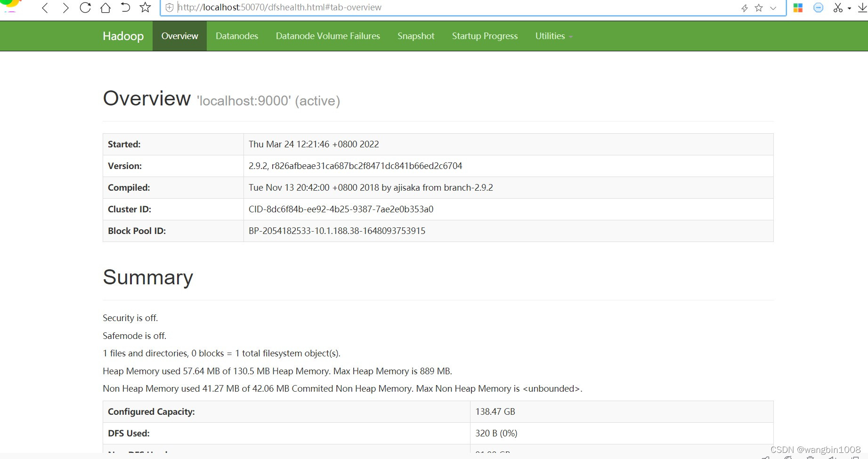The height and width of the screenshot is (459, 868).
Task: Reload the page with the refresh icon
Action: (x=85, y=8)
